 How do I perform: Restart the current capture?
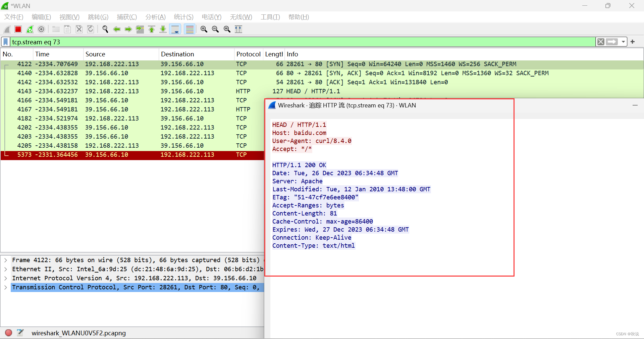[x=30, y=29]
